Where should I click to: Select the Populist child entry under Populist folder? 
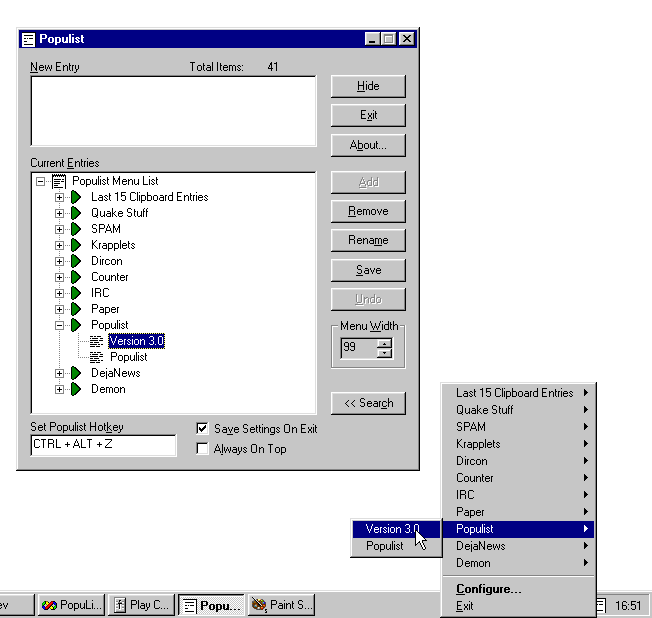tap(128, 357)
